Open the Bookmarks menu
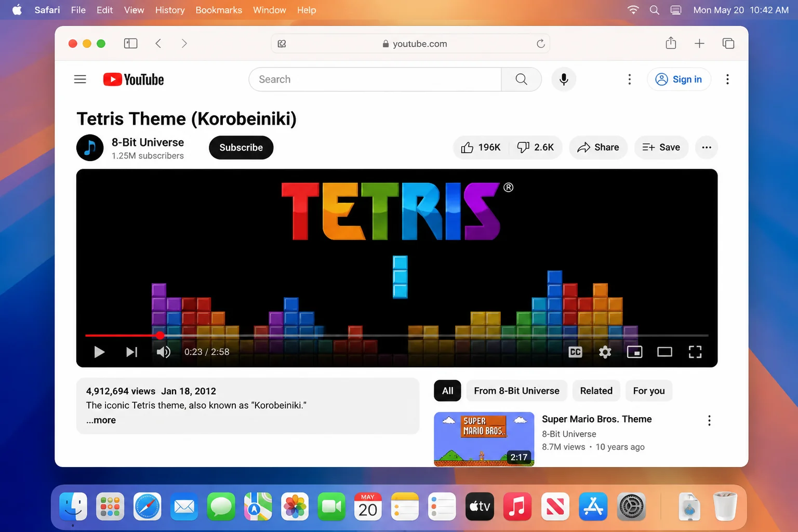 click(219, 10)
